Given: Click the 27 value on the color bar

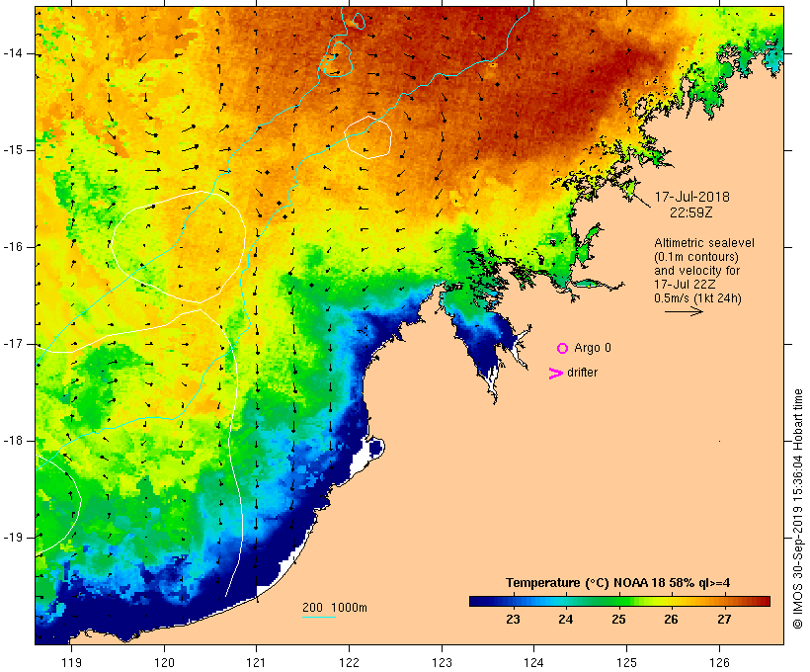Looking at the screenshot, I should (724, 620).
